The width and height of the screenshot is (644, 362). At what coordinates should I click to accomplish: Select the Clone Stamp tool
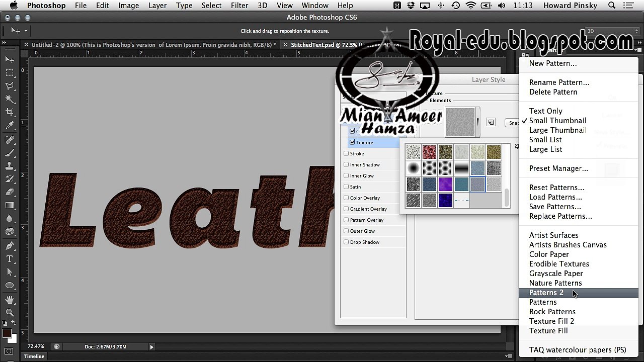coord(10,165)
